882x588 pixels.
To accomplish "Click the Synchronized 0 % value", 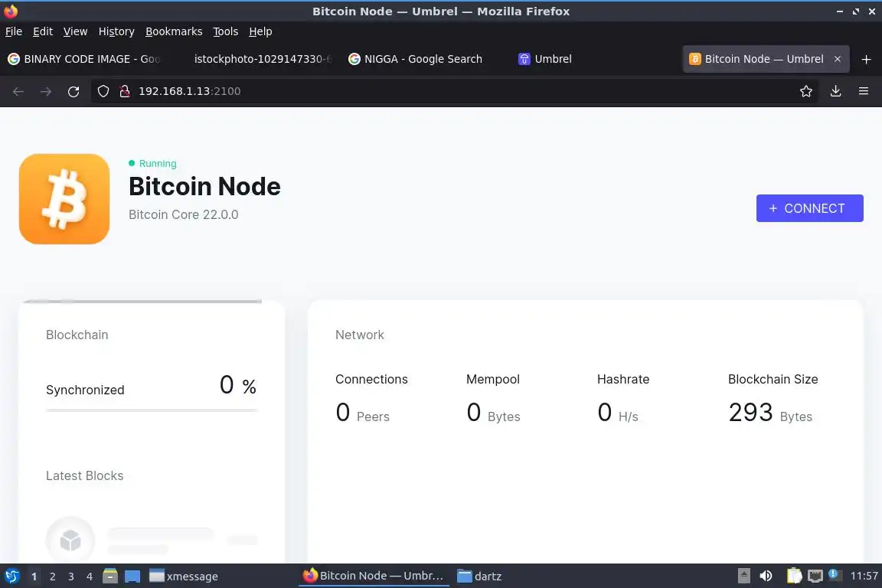I will pos(238,385).
